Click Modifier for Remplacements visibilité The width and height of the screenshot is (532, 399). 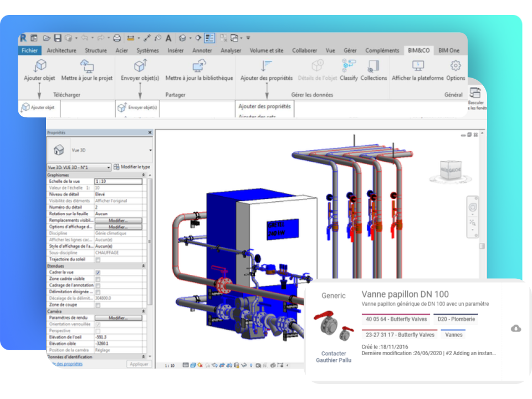pos(118,221)
